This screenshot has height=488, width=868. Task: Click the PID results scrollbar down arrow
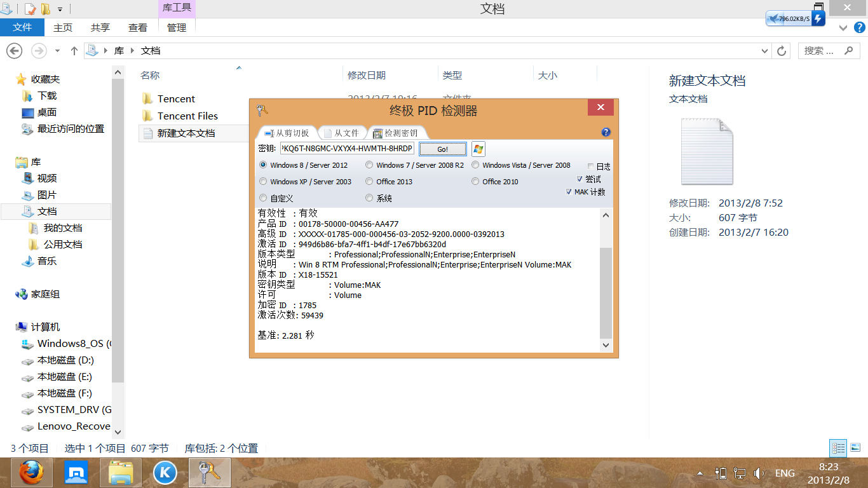point(606,345)
